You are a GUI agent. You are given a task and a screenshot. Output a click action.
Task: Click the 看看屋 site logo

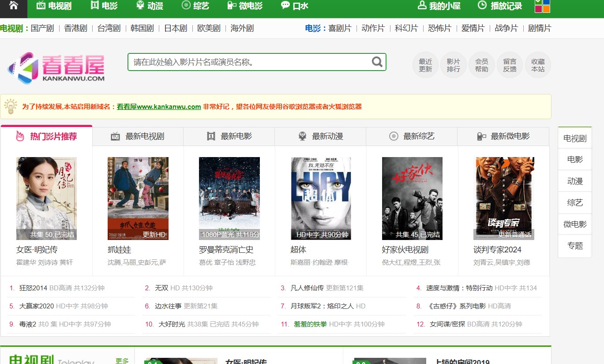pyautogui.click(x=56, y=68)
